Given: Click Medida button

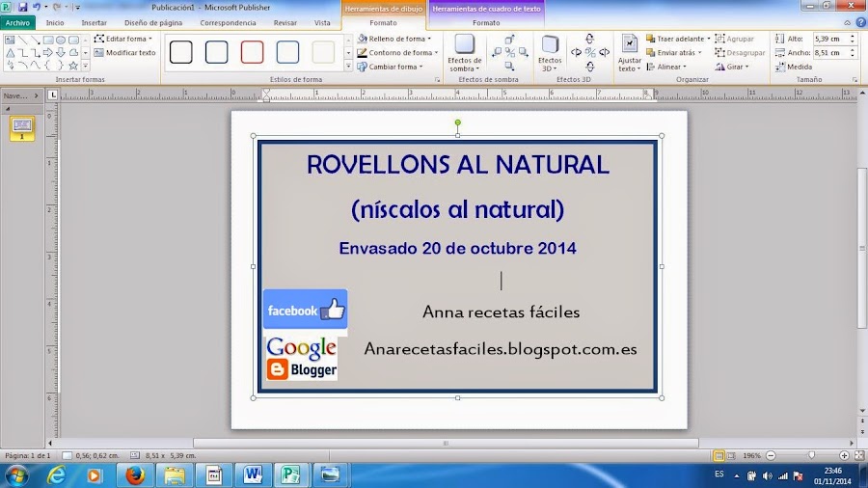Looking at the screenshot, I should pyautogui.click(x=794, y=67).
